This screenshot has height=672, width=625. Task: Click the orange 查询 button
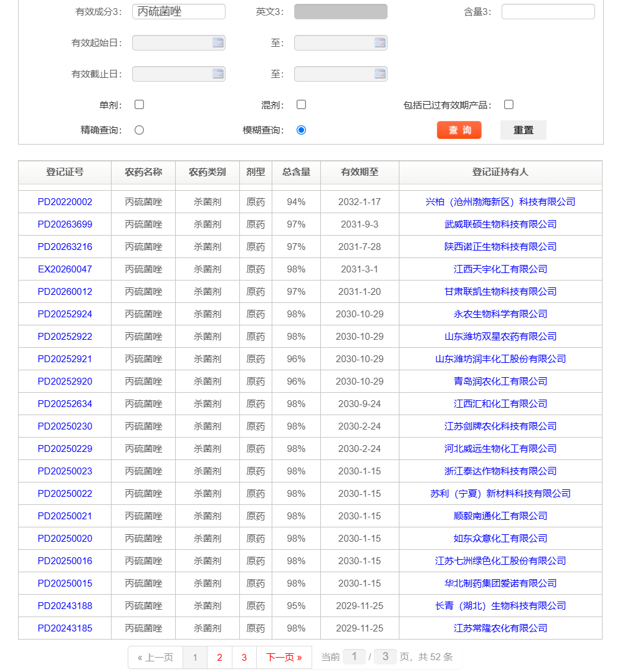coord(459,130)
